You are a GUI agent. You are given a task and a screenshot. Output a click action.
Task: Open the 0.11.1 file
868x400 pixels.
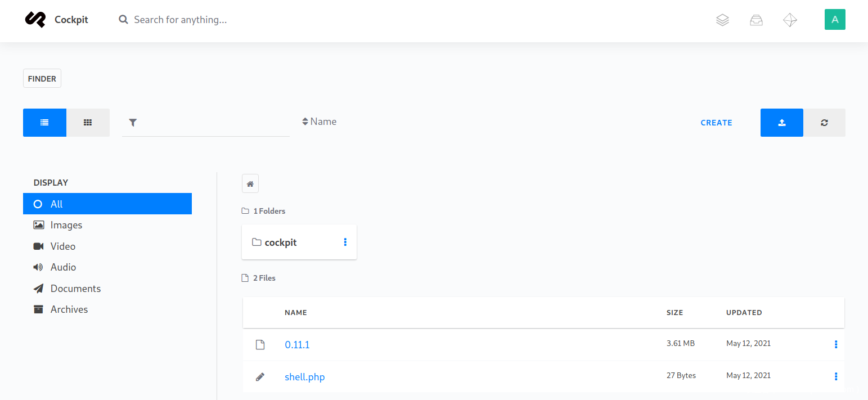coord(297,345)
